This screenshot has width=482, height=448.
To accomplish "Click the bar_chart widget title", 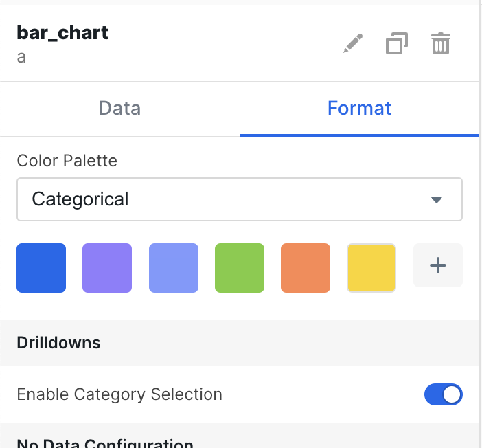I will [62, 33].
